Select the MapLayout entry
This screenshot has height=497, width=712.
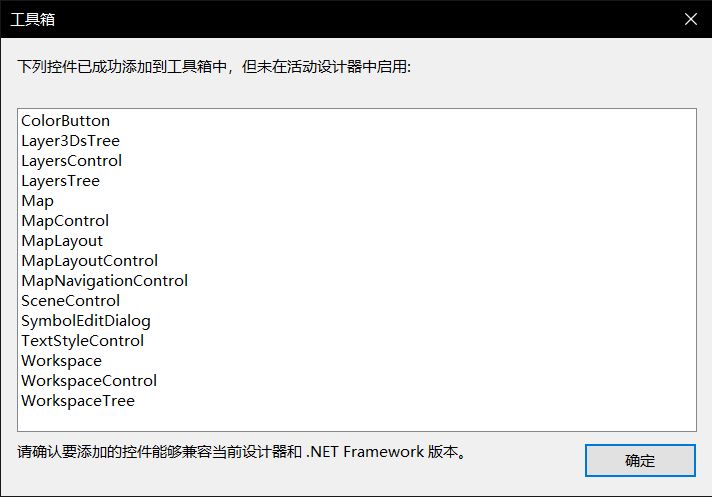click(62, 241)
